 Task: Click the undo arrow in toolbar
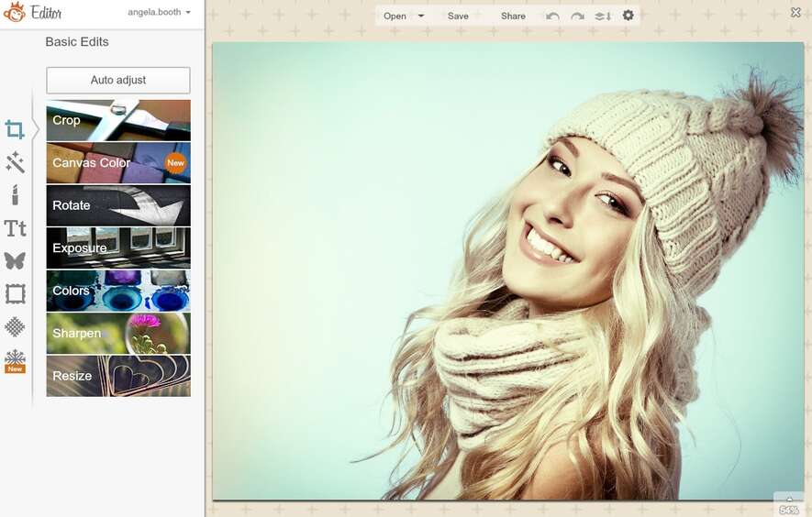tap(552, 16)
